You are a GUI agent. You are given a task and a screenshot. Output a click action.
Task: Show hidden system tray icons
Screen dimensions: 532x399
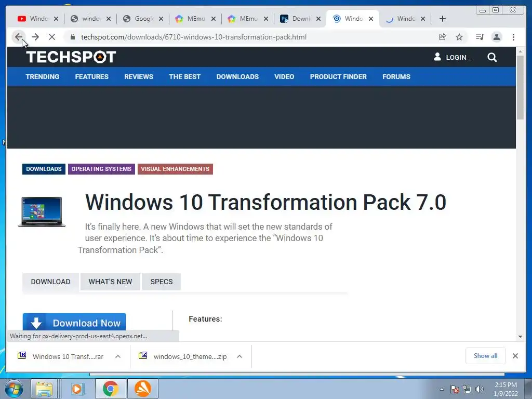pos(442,389)
